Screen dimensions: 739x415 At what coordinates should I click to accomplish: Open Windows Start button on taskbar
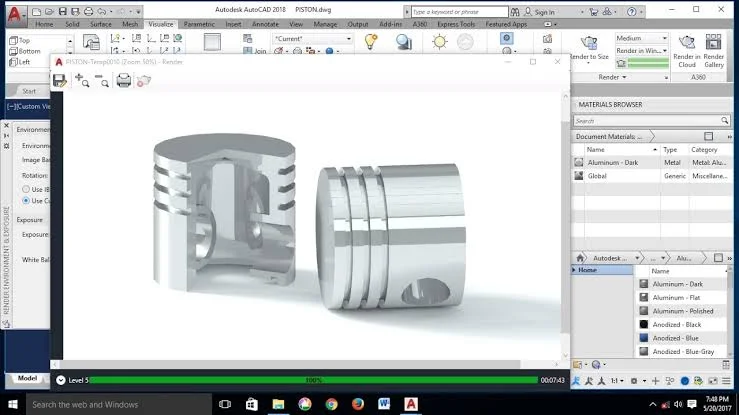13,404
